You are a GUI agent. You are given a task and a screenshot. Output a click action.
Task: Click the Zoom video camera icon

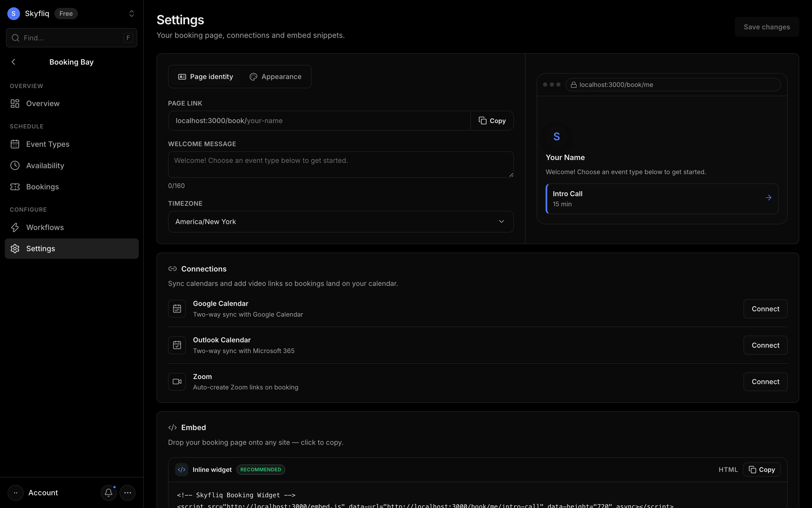[177, 382]
